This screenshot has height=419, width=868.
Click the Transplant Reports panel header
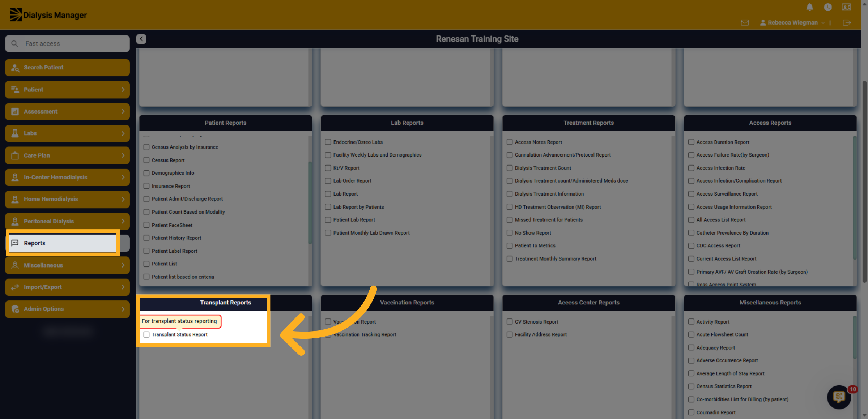point(225,303)
